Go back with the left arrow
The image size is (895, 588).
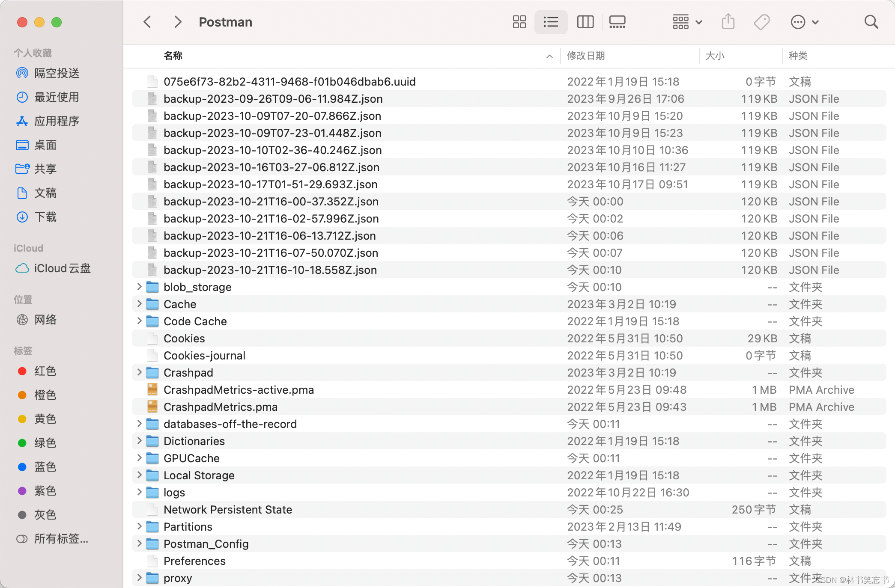pos(147,22)
